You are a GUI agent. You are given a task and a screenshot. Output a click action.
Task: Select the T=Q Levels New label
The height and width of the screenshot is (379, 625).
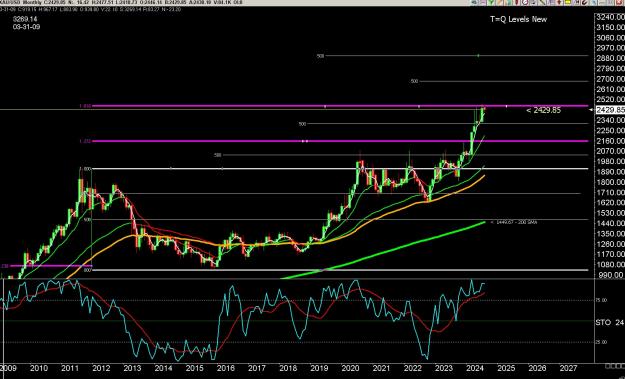point(518,19)
